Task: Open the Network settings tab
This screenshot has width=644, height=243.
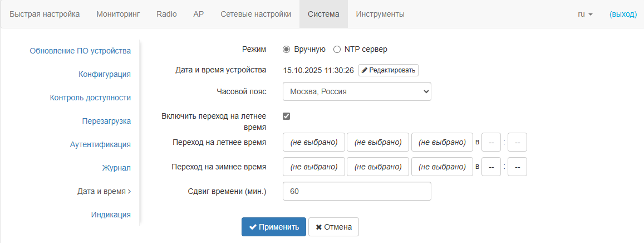Action: [255, 14]
